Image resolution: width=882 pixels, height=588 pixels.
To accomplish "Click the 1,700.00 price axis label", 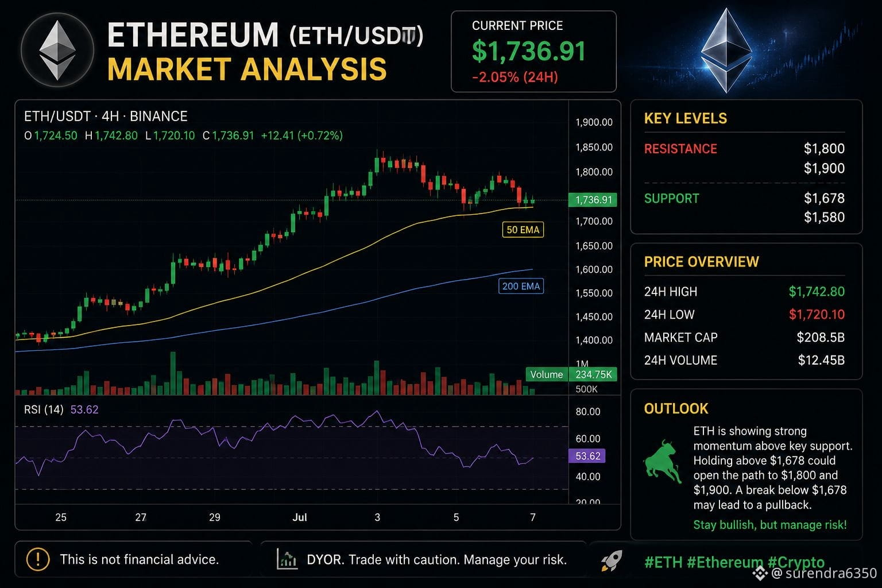I will tap(594, 221).
